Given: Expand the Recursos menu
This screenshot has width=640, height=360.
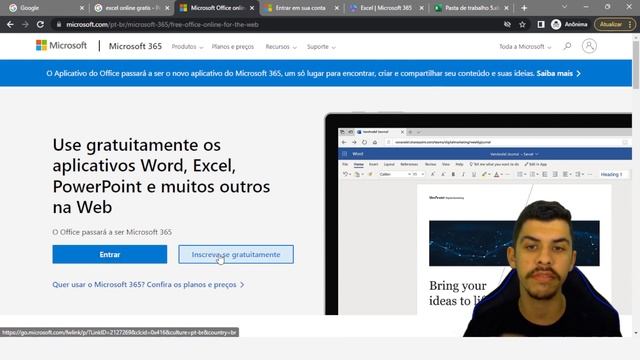Looking at the screenshot, I should pyautogui.click(x=281, y=47).
